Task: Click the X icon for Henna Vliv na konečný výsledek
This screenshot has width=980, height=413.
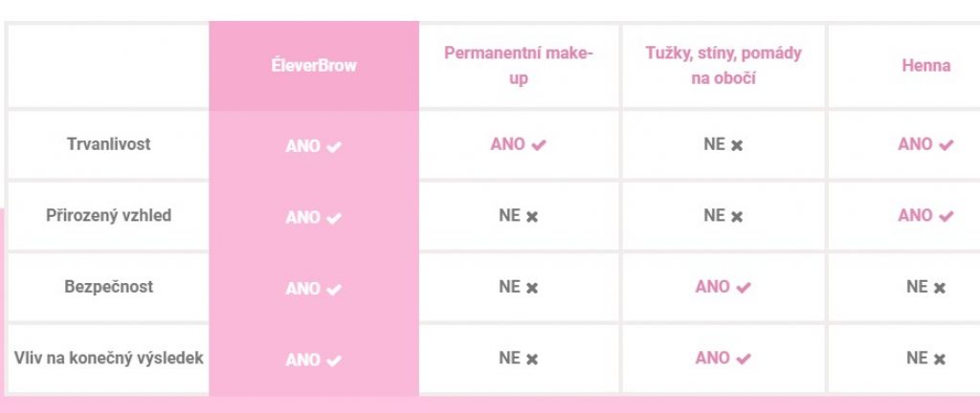Action: [x=940, y=359]
